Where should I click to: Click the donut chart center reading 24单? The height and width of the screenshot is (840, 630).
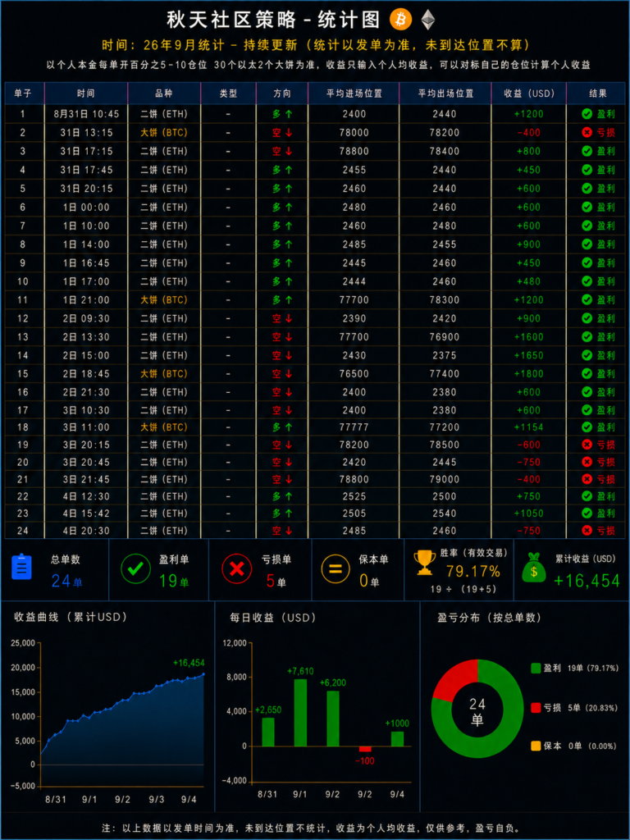(x=477, y=712)
